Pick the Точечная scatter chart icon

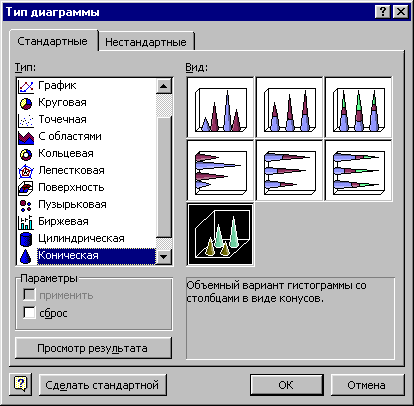coord(26,120)
